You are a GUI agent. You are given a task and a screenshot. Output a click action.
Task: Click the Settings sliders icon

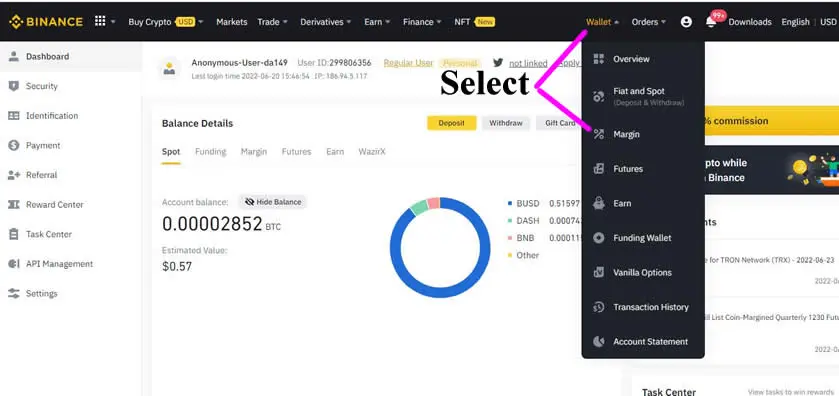pos(14,293)
